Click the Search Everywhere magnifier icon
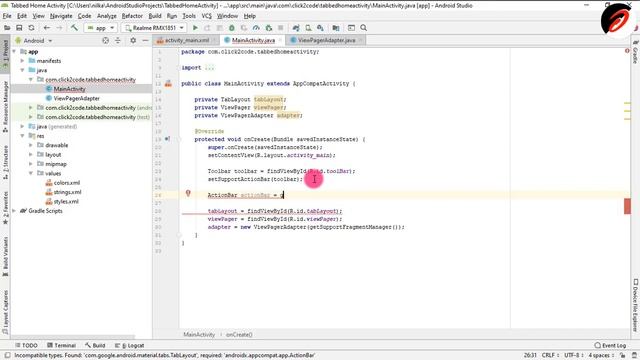 364,28
